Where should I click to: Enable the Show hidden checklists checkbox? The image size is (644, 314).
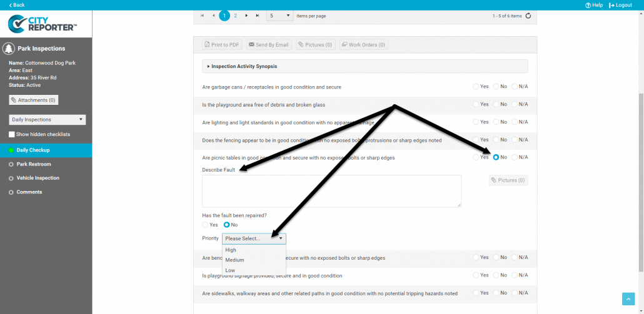pos(12,134)
